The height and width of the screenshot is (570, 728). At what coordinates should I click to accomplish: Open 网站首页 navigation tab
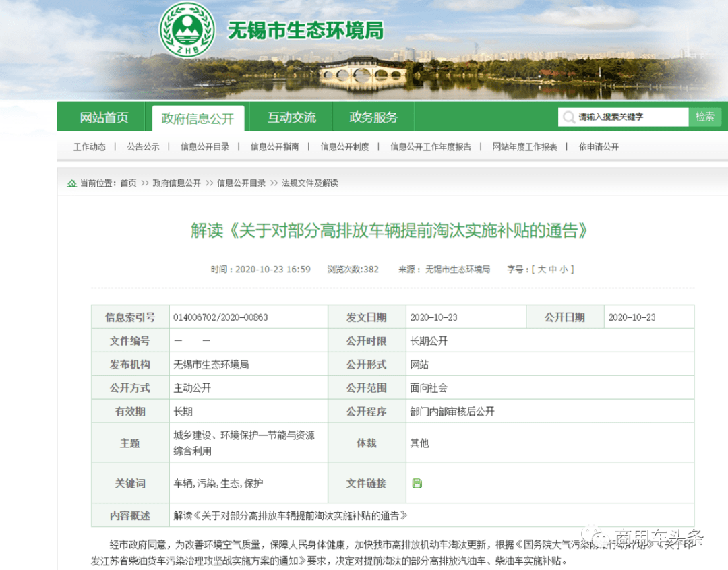[x=104, y=117]
